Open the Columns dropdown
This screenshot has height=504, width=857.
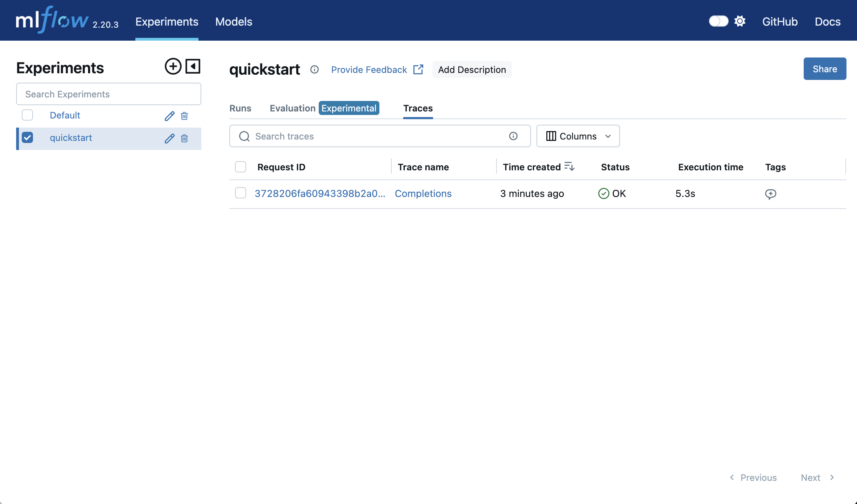click(578, 136)
